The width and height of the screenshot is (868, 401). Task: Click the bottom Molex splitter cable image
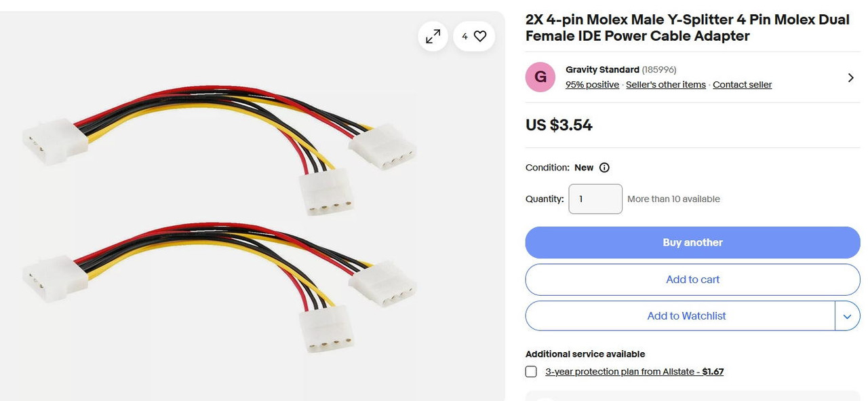(220, 288)
